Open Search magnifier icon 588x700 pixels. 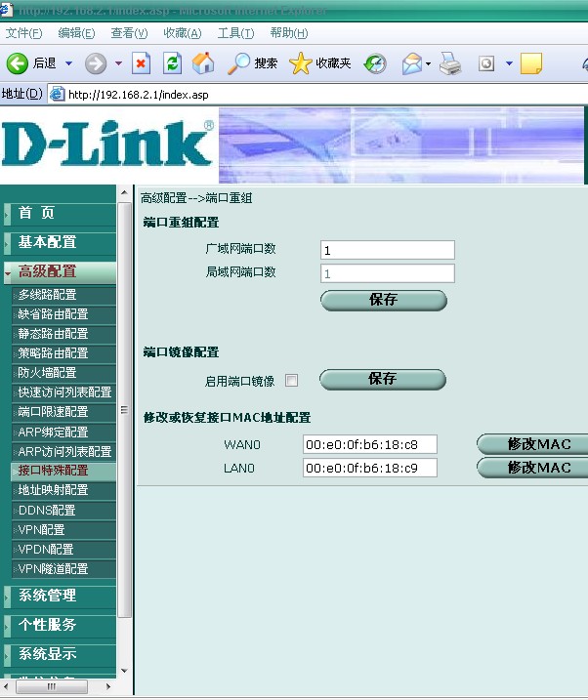point(238,63)
